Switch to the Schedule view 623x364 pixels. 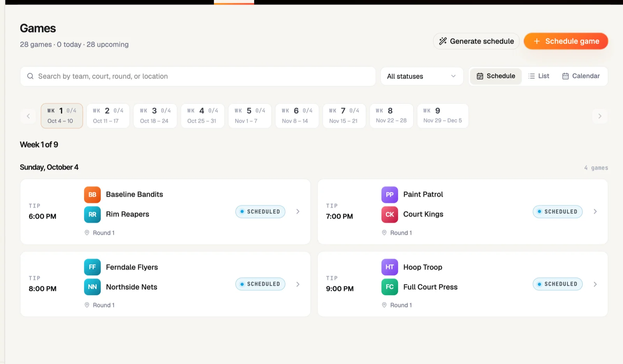(x=496, y=76)
